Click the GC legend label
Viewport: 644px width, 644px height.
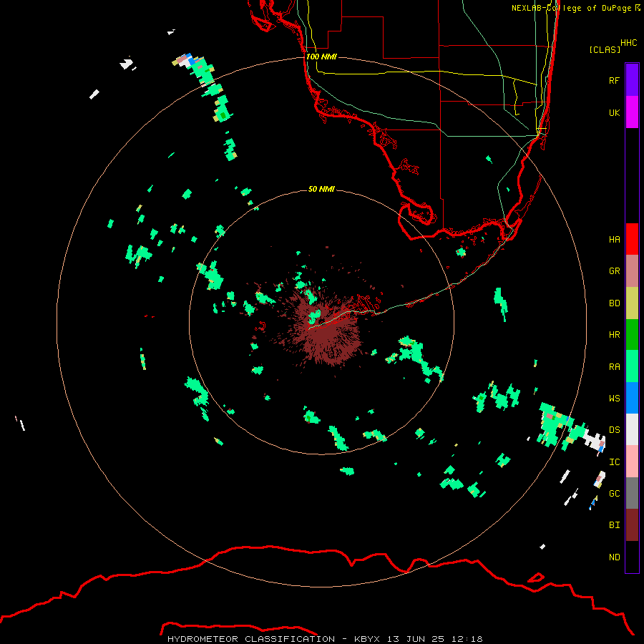click(x=614, y=494)
